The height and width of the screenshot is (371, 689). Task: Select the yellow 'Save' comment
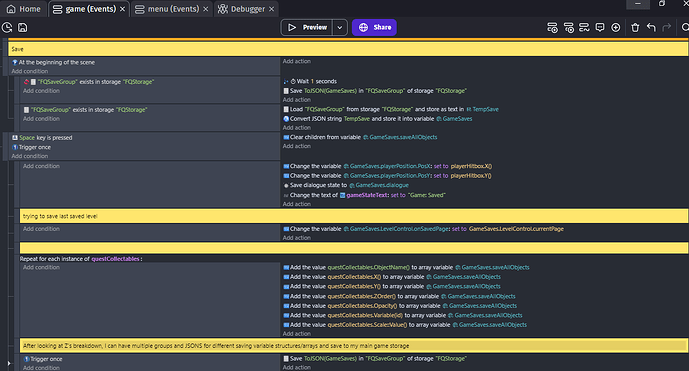(x=348, y=49)
